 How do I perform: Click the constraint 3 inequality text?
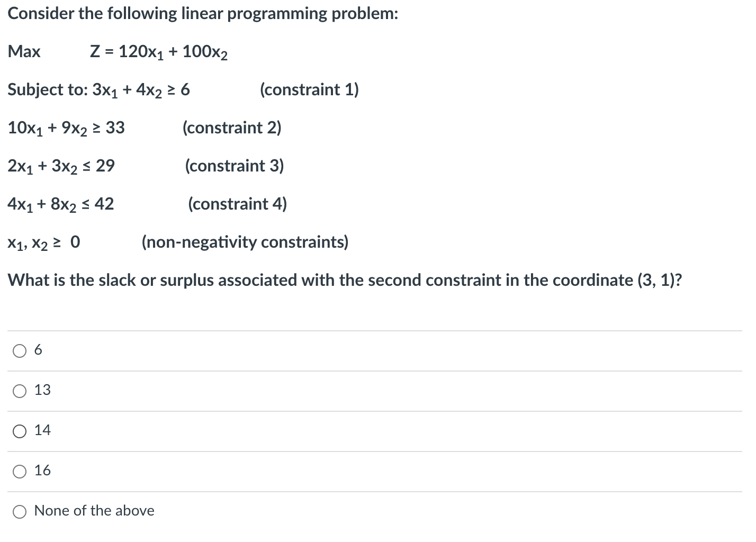click(61, 166)
